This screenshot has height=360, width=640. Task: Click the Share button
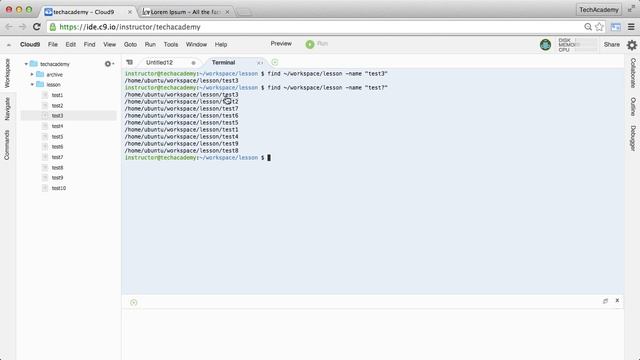click(611, 44)
